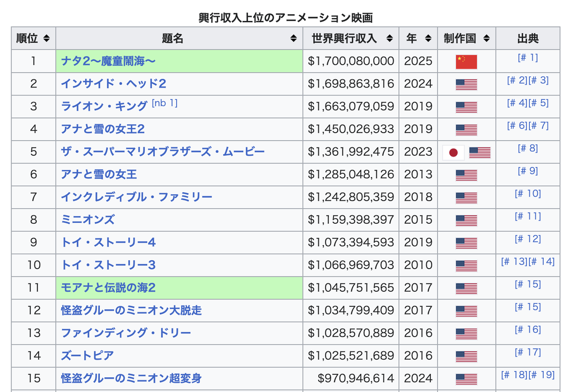Click the US flag in インクレディブル・ファミリー row
The height and width of the screenshot is (392, 568).
[466, 198]
